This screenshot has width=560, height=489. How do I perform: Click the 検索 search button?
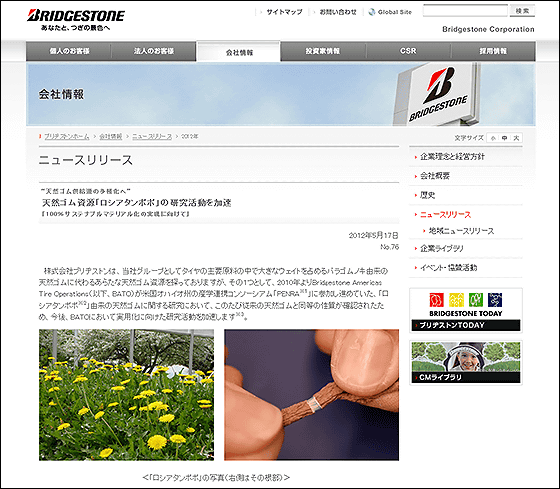(522, 11)
